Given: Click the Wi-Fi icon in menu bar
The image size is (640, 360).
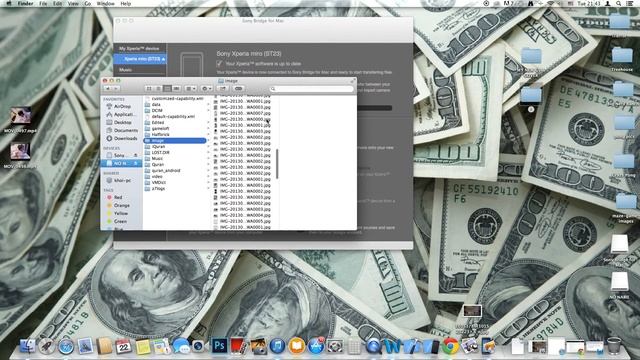Looking at the screenshot, I should click(551, 3).
